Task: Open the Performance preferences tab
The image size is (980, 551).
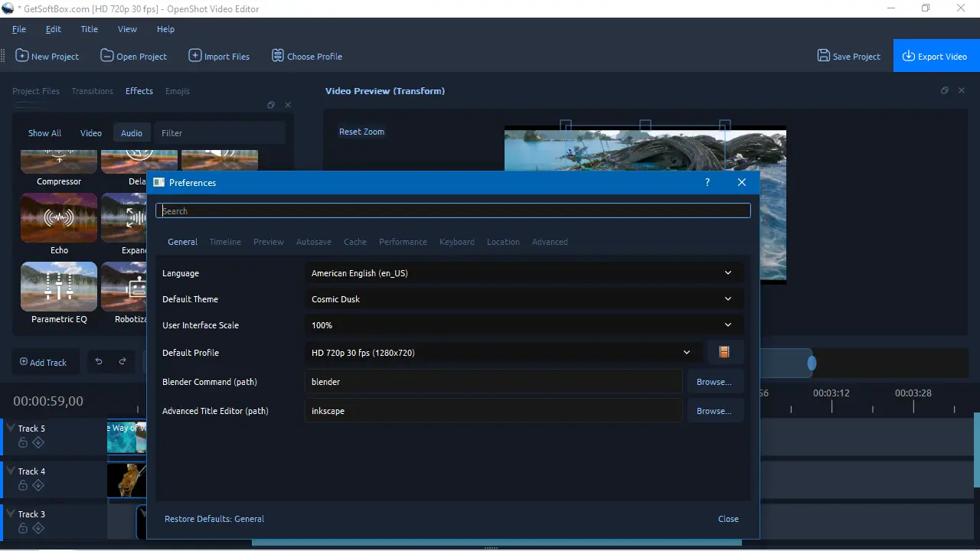Action: (x=403, y=242)
